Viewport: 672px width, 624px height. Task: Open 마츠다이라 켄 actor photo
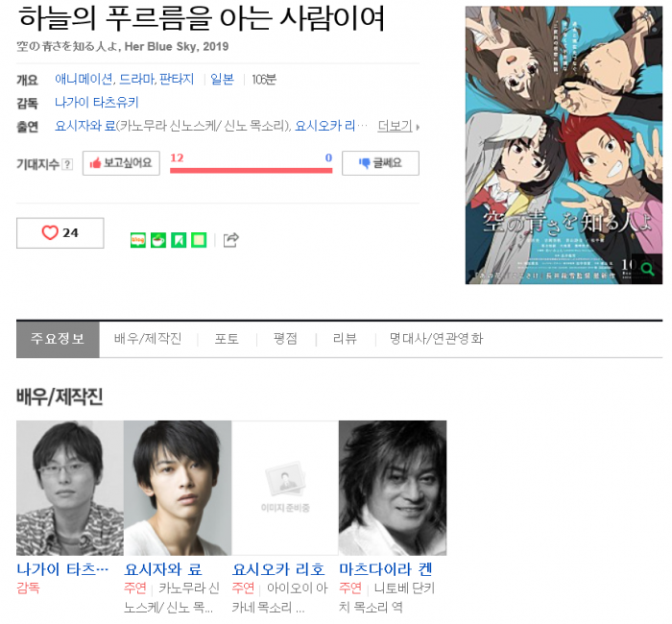point(392,488)
